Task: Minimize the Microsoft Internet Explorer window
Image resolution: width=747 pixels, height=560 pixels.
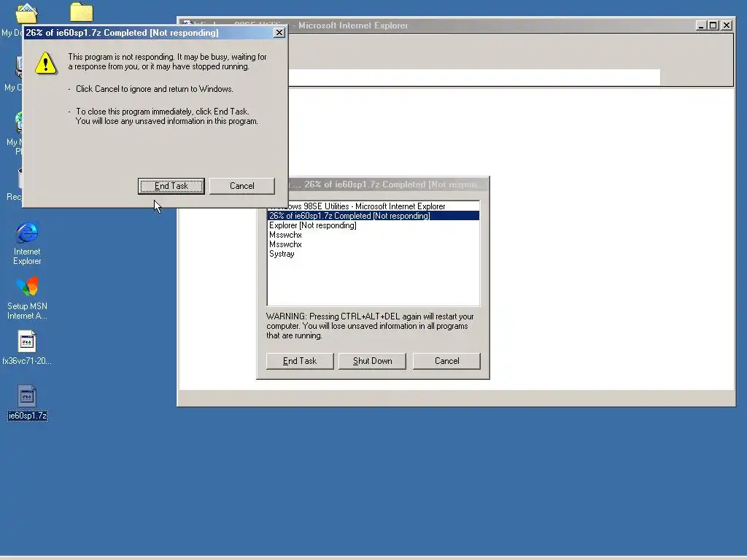Action: (x=701, y=26)
